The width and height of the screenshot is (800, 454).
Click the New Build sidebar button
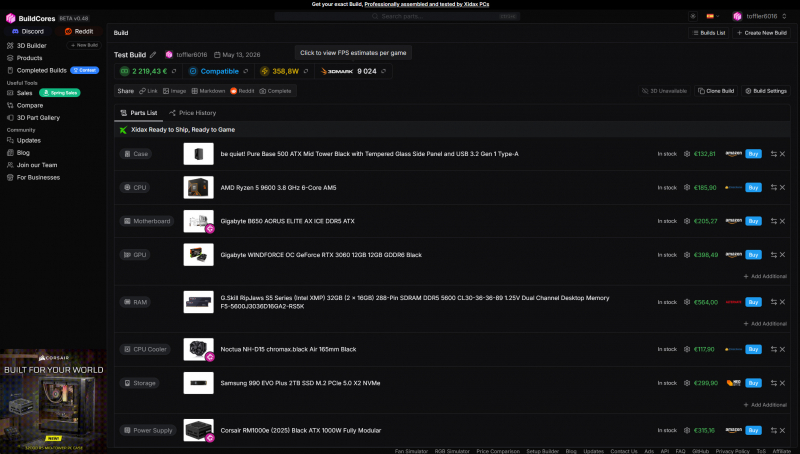[x=84, y=45]
